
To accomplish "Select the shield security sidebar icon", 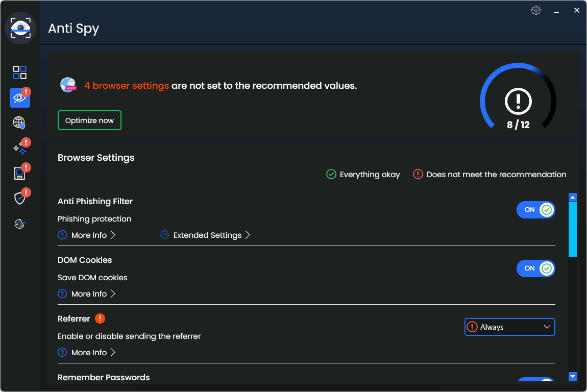I will 20,198.
